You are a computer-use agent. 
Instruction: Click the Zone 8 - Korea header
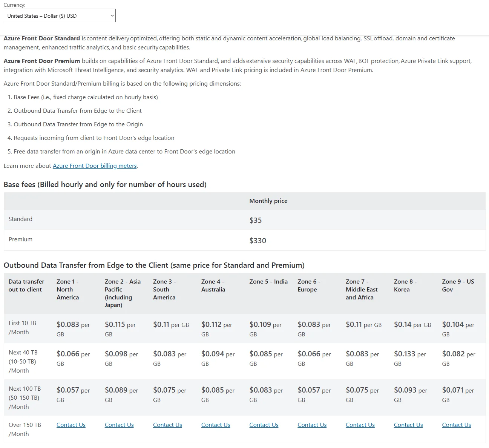(x=405, y=285)
